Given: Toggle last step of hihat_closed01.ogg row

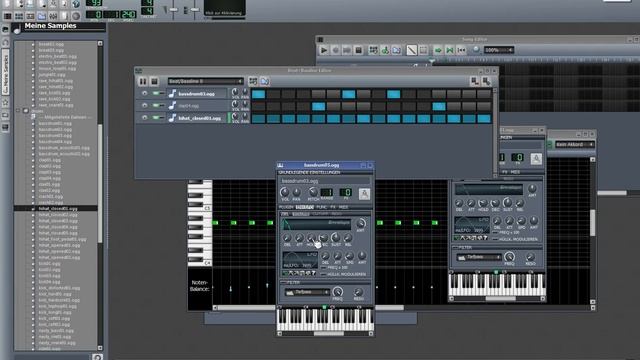Looking at the screenshot, I should click(x=484, y=119).
